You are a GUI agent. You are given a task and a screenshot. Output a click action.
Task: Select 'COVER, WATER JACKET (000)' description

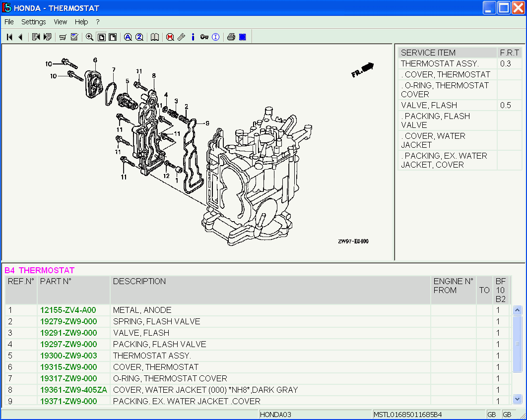point(205,390)
